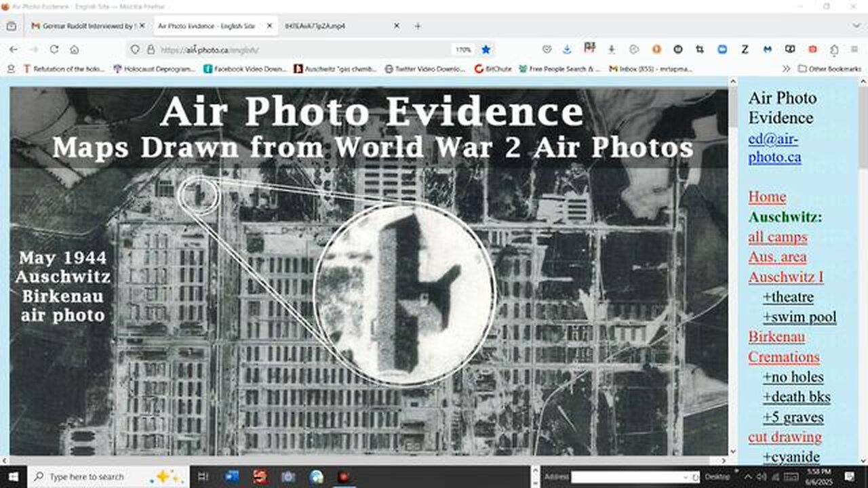Screen dimensions: 868x488
Task: Open the Extensions puzzle piece icon
Action: coord(834,49)
